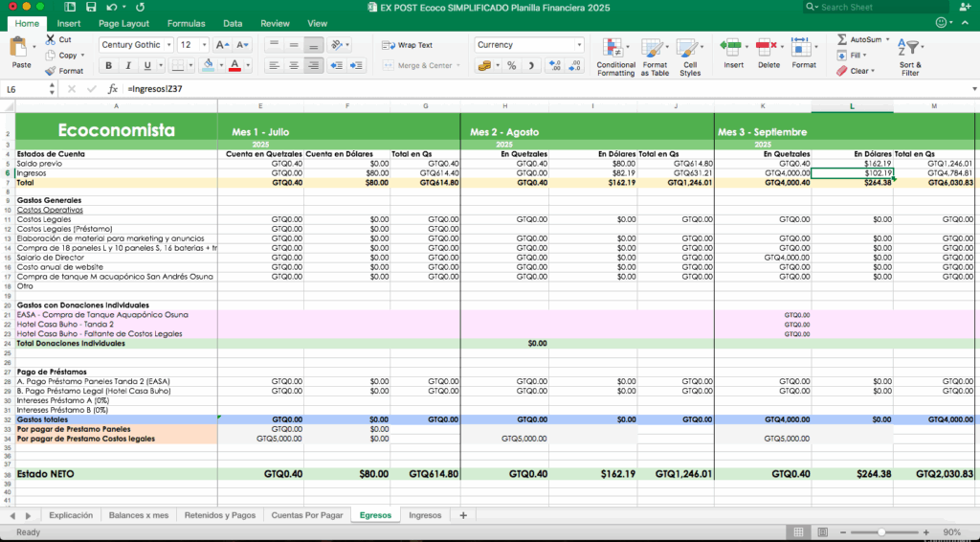Apply percent style to the cell
This screenshot has height=542, width=980.
[512, 66]
